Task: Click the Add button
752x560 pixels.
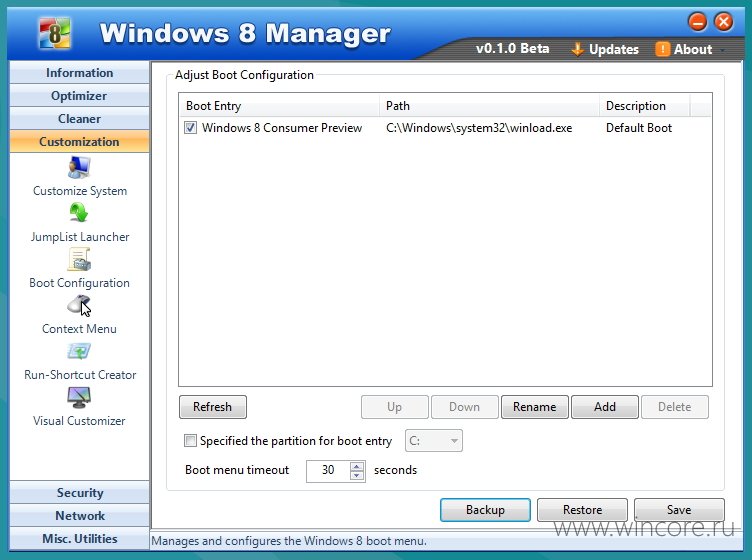Action: pyautogui.click(x=605, y=407)
